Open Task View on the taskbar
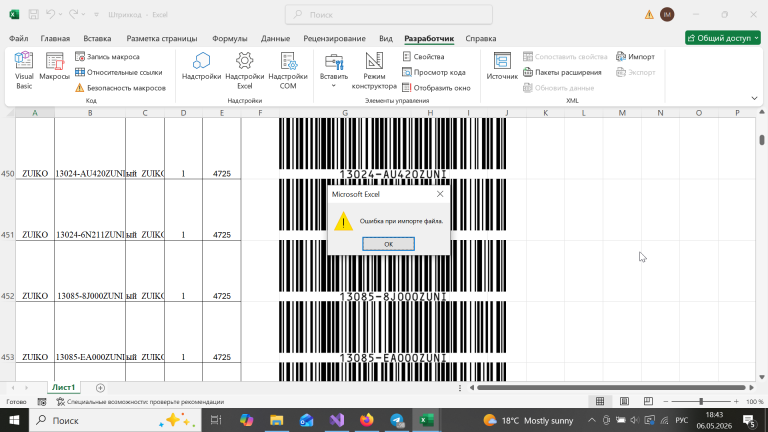The width and height of the screenshot is (768, 432). pyautogui.click(x=216, y=420)
